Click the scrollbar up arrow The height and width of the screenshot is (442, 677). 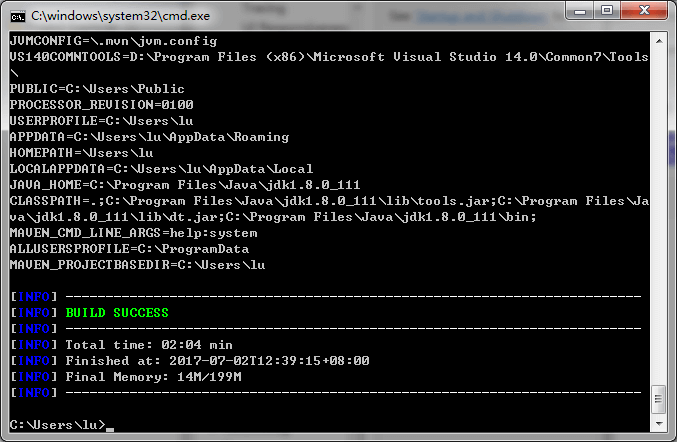(658, 40)
